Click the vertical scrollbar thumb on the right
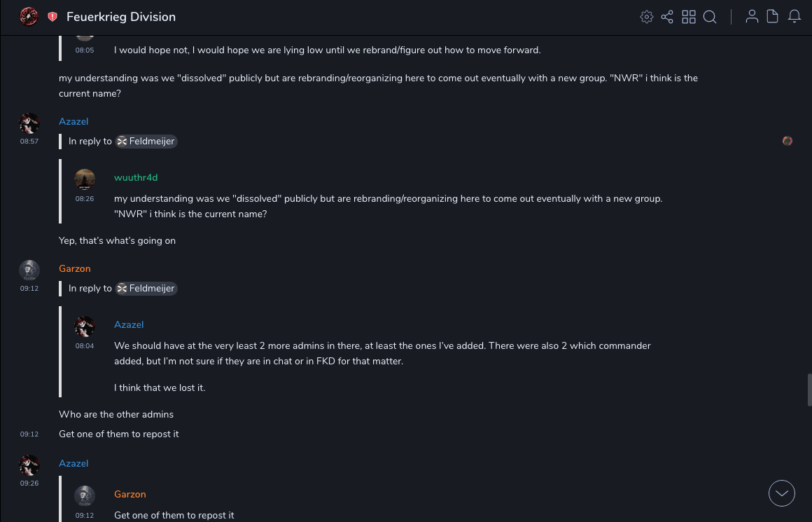The width and height of the screenshot is (812, 522). click(809, 389)
